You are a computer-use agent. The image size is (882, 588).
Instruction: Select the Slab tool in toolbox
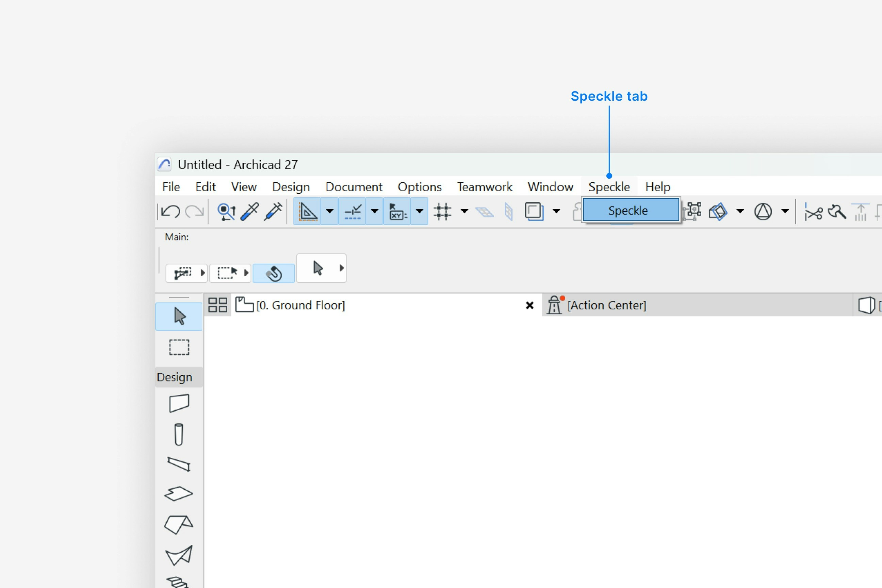tap(179, 493)
